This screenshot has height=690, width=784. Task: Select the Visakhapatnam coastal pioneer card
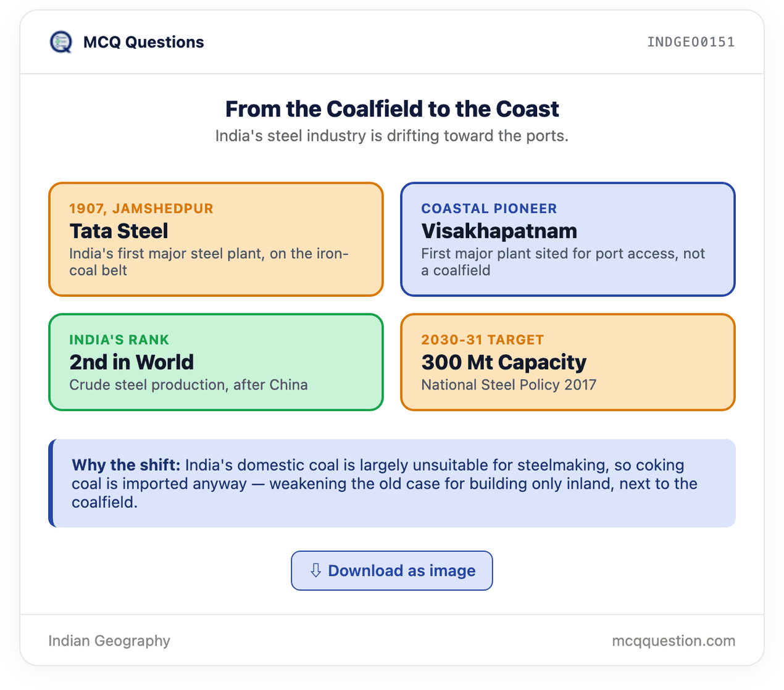pyautogui.click(x=568, y=239)
